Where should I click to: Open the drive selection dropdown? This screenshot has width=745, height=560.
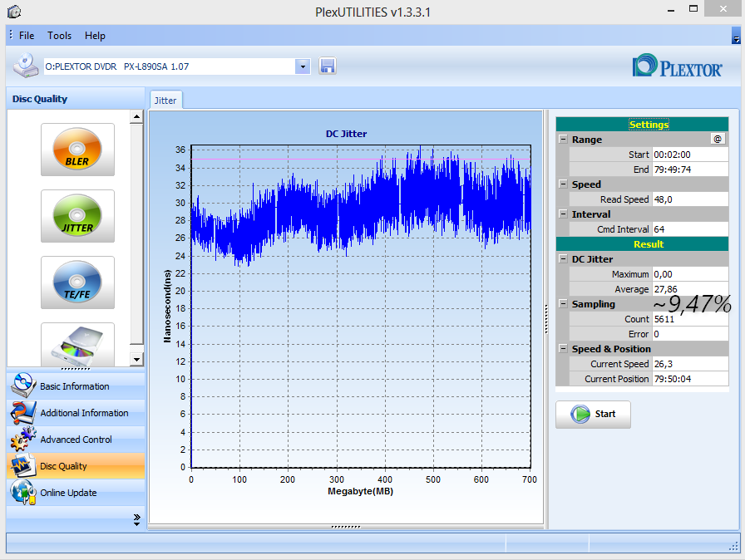pyautogui.click(x=303, y=66)
